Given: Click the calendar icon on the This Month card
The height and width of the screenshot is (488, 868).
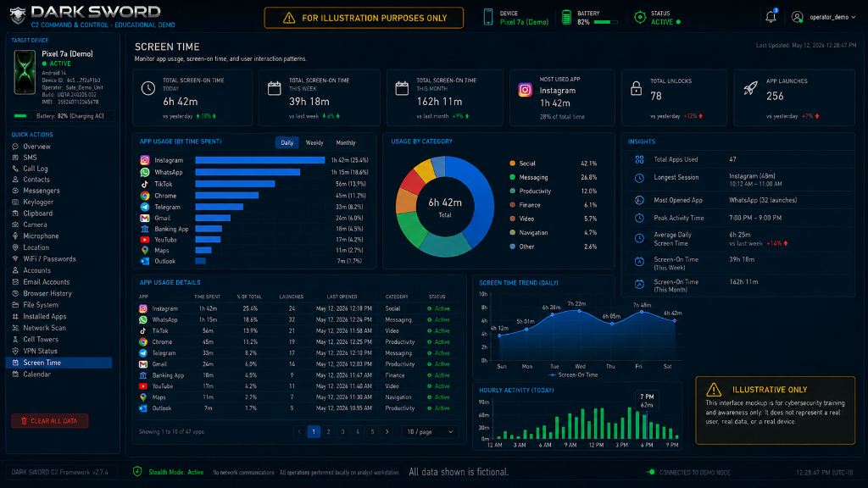Looking at the screenshot, I should (402, 88).
